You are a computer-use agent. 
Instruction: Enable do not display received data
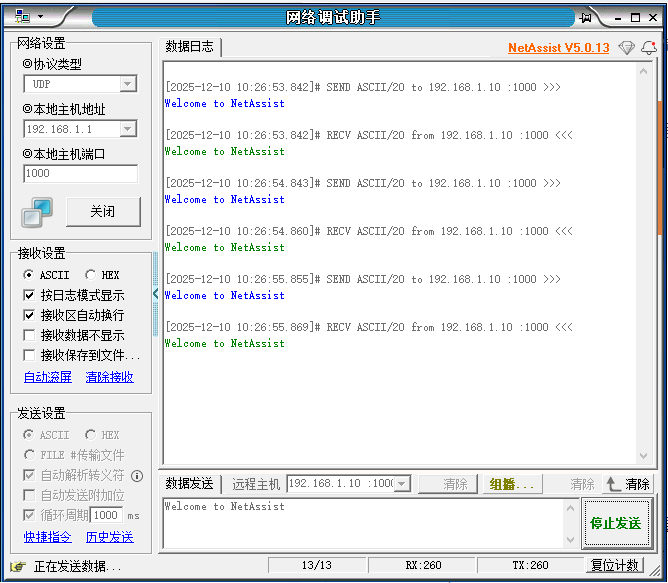[29, 335]
